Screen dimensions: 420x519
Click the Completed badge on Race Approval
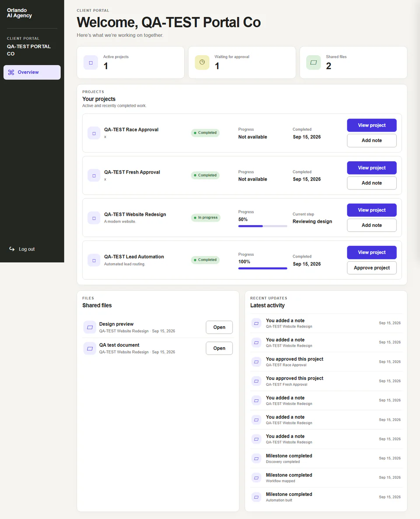205,133
